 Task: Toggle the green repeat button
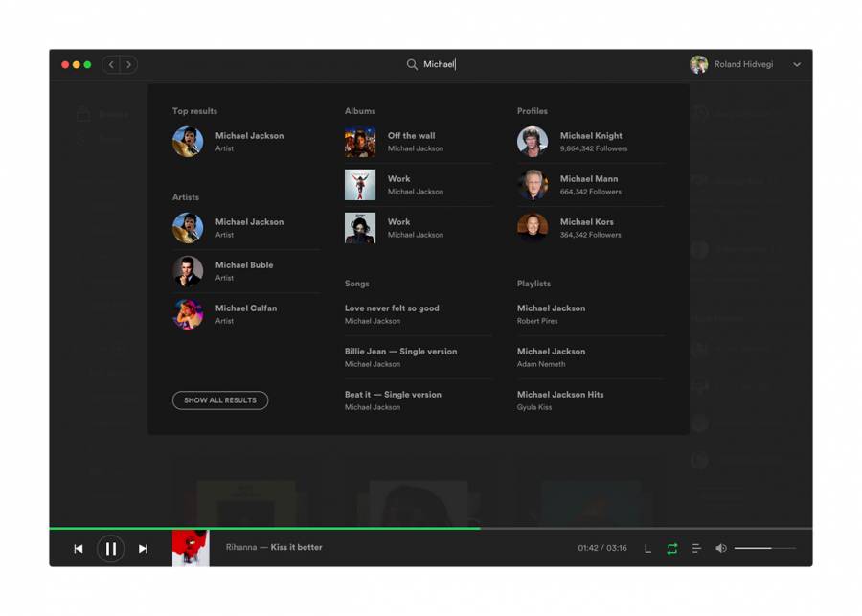[x=672, y=549]
